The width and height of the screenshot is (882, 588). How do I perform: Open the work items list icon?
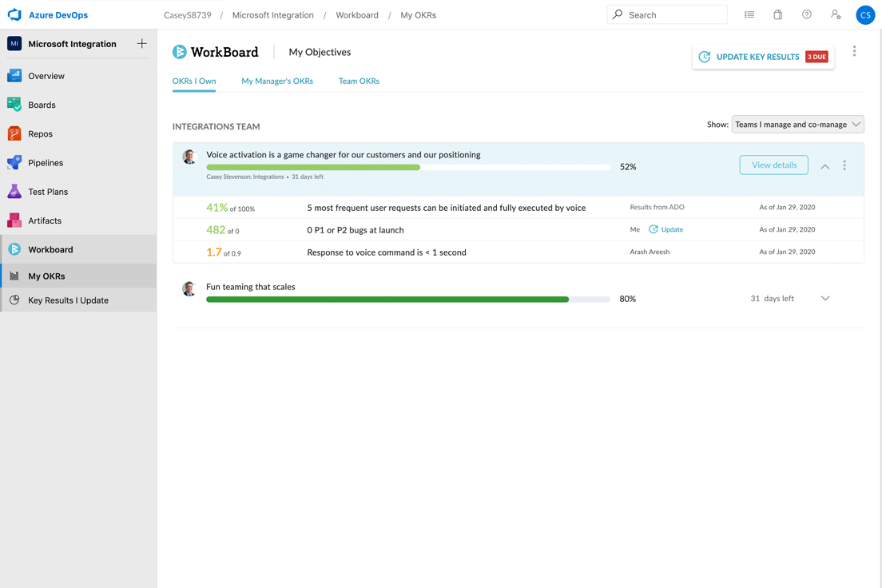click(749, 14)
